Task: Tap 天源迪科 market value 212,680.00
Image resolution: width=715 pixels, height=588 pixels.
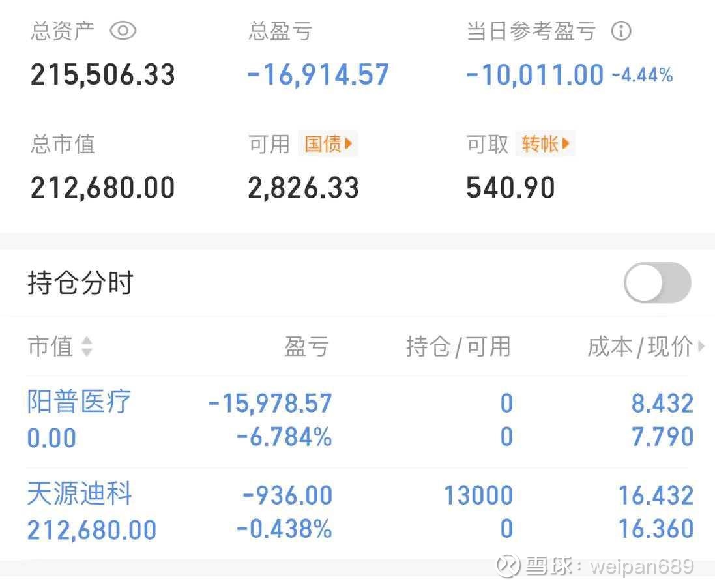Action: coord(92,530)
